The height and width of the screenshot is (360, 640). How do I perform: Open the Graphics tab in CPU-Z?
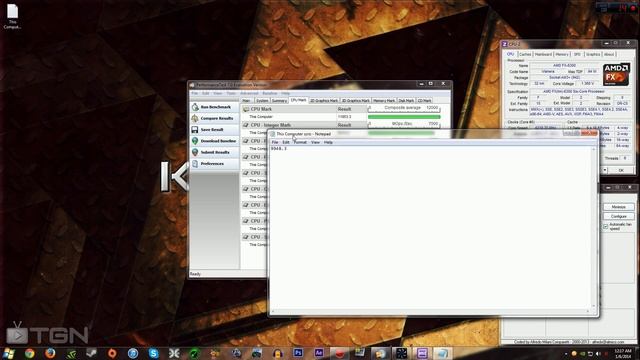click(593, 54)
